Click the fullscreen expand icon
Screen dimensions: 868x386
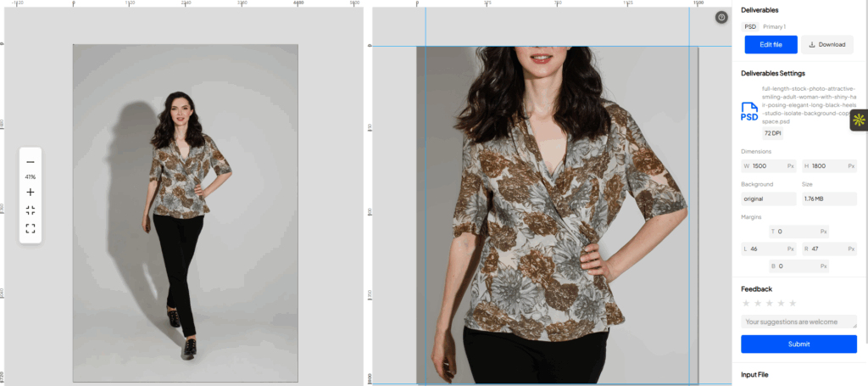coord(31,229)
